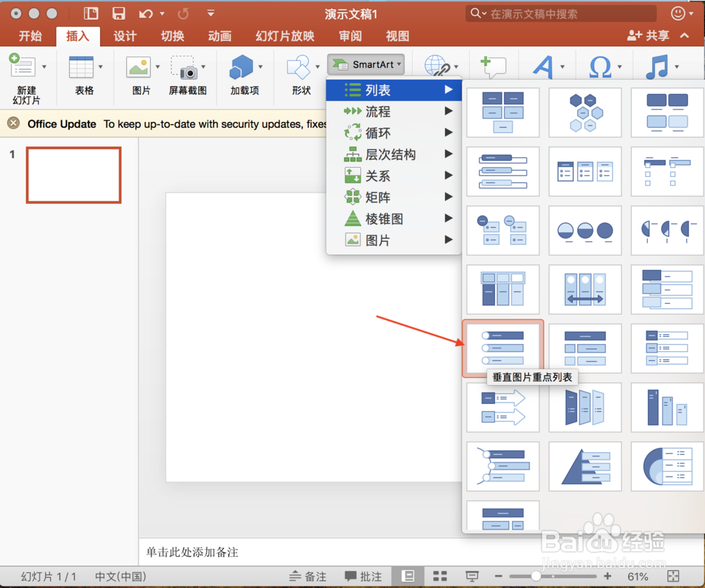Open the Slide Show (幻灯片放映) tab
The width and height of the screenshot is (705, 588).
click(285, 36)
